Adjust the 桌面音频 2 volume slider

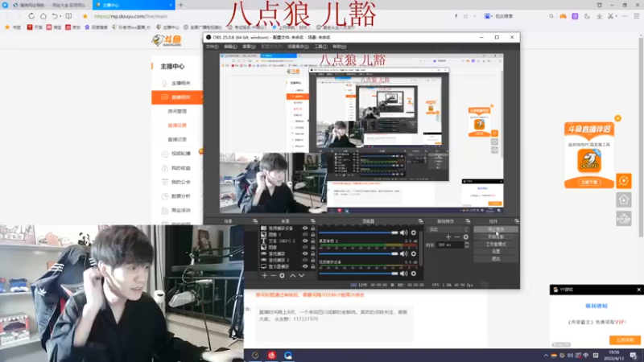[x=358, y=253]
